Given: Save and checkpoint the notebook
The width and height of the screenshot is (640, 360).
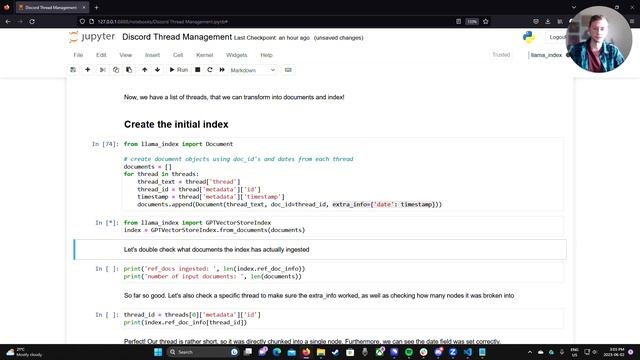Looking at the screenshot, I should (73, 70).
